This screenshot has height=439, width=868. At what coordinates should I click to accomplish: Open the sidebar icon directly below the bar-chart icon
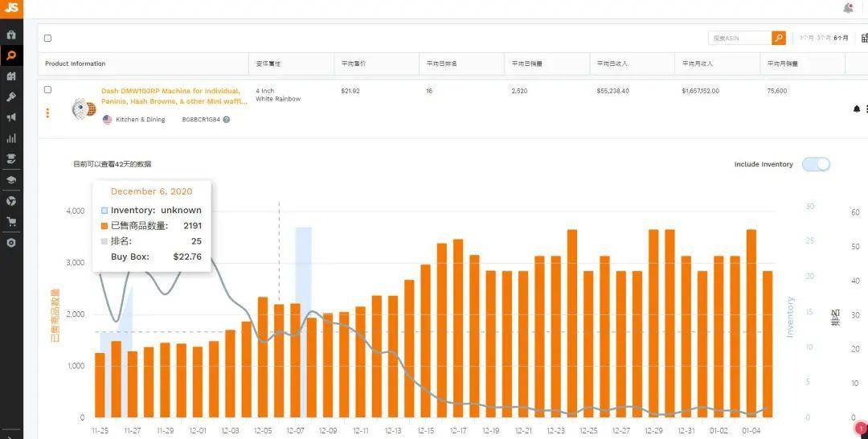(x=11, y=159)
